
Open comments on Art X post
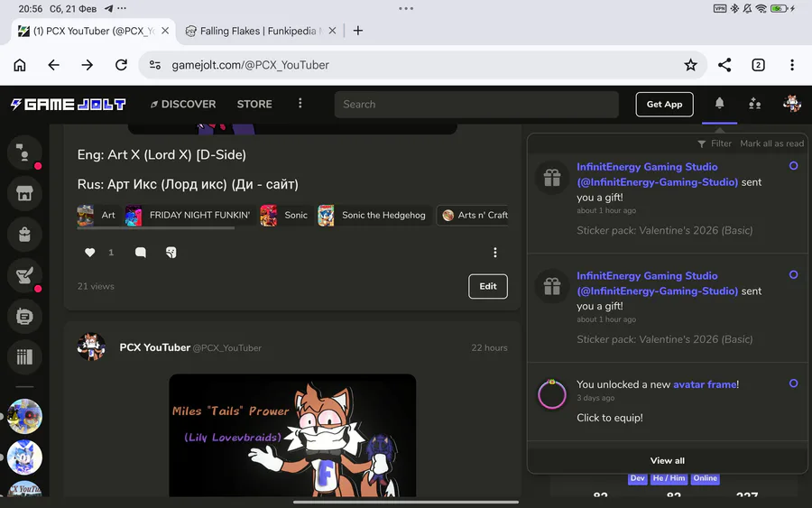141,252
